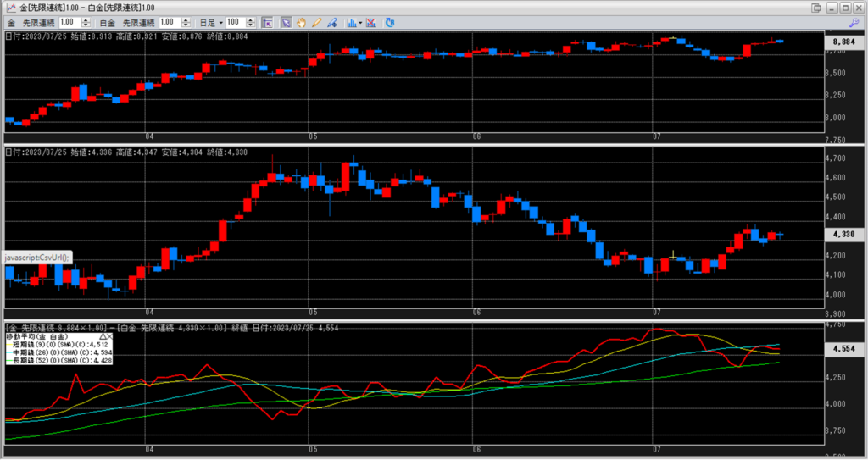Collapse the 移動平均 legend with the triangle

coord(103,336)
